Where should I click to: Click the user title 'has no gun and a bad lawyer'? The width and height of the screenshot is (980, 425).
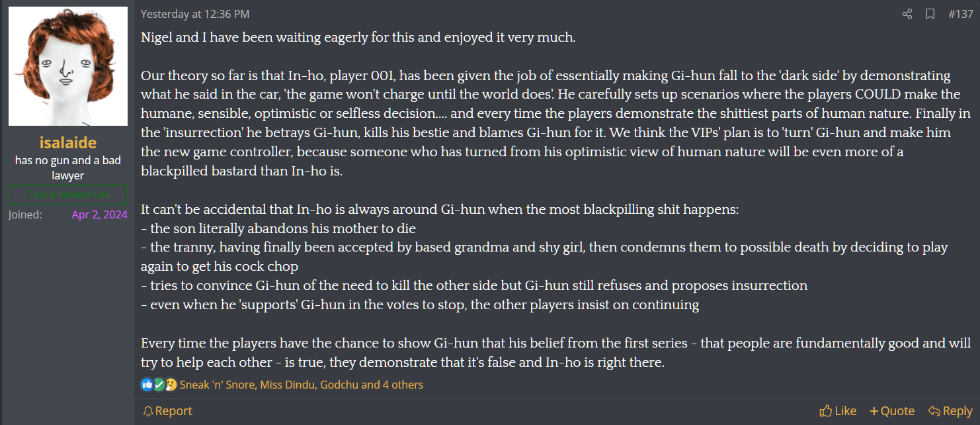[68, 168]
